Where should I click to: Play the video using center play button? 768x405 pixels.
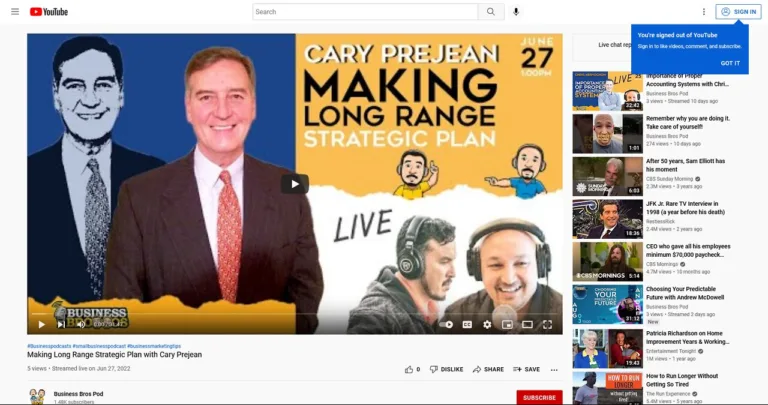coord(294,184)
